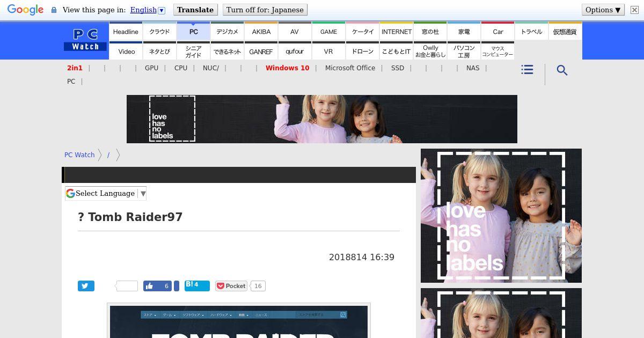Image resolution: width=644 pixels, height=338 pixels.
Task: Click the Microsoft Office topic link
Action: (x=350, y=68)
